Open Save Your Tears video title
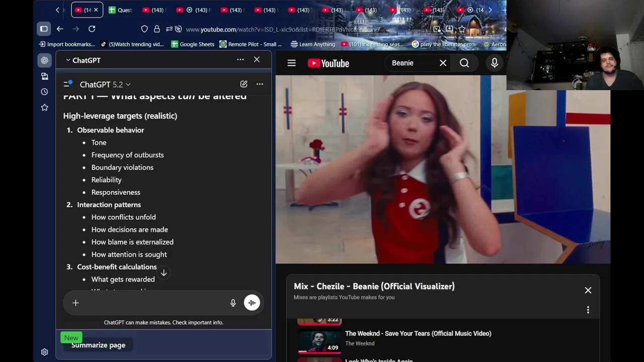This screenshot has width=644, height=362. (x=418, y=333)
